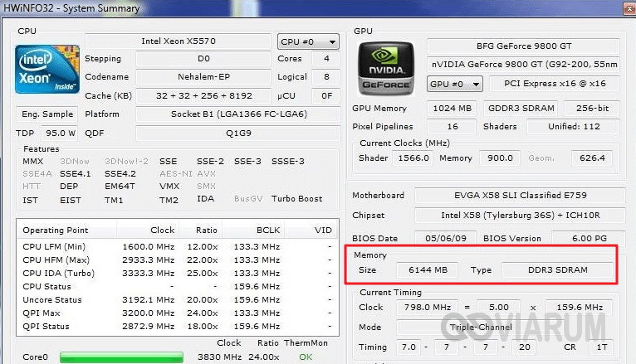Click the memory Timing value 20
Viewport: 636px width, 364px height.
tap(524, 347)
